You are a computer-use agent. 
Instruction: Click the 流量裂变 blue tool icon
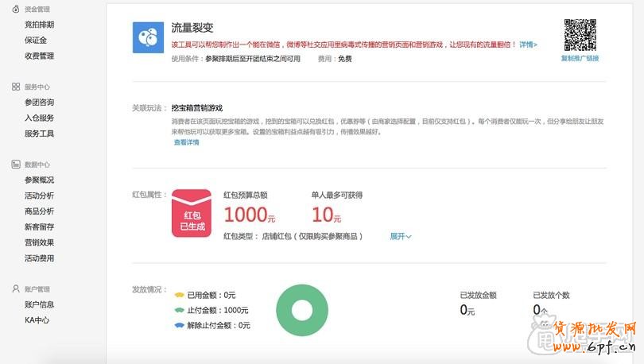148,37
